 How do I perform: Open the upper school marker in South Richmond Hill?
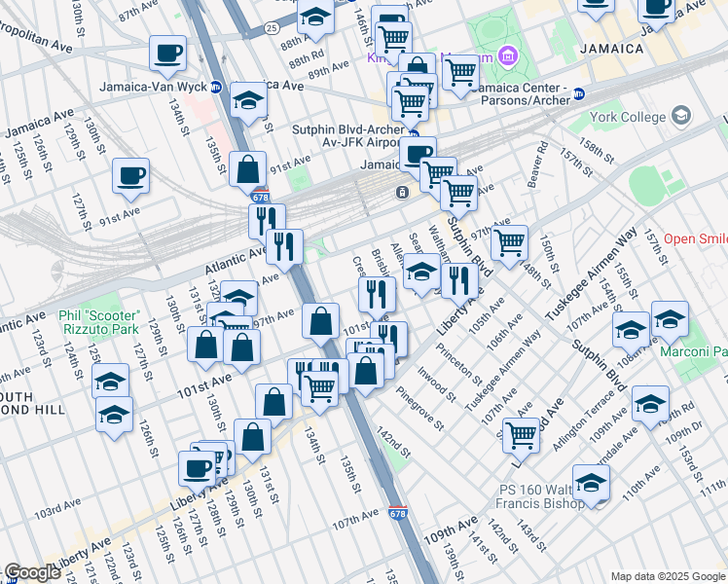click(x=111, y=383)
